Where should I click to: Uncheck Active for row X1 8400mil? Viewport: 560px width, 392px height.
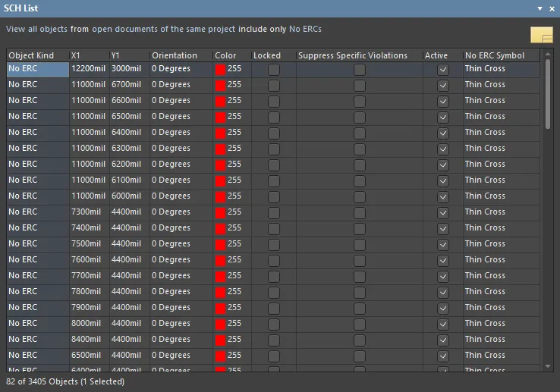pos(443,340)
